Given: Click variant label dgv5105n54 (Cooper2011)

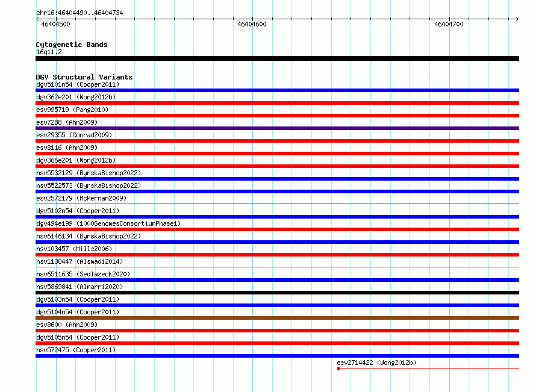Looking at the screenshot, I should tap(78, 337).
